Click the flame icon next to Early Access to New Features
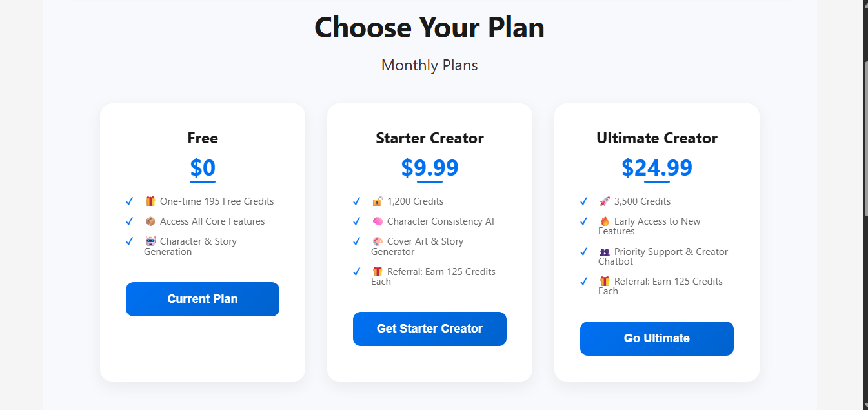The image size is (868, 410). (x=605, y=221)
